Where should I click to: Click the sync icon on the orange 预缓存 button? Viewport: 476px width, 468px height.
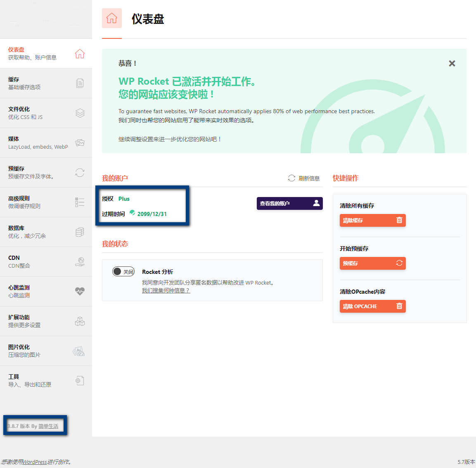pos(399,263)
